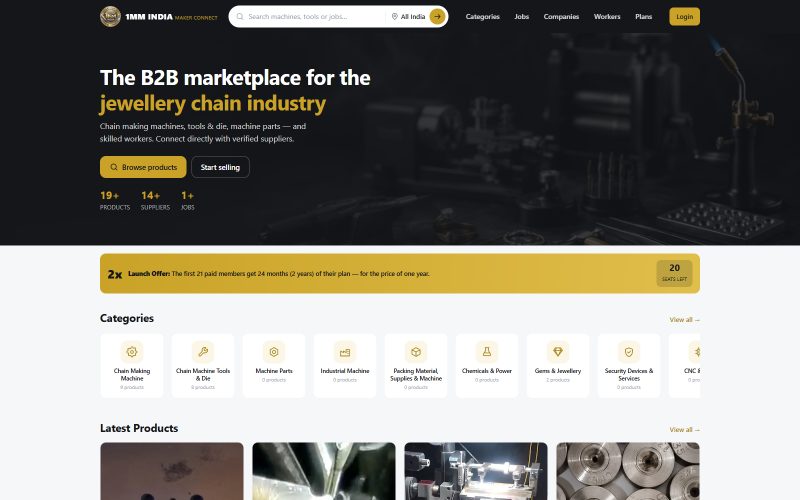Click the Security Devices shield icon
800x500 pixels.
[629, 352]
